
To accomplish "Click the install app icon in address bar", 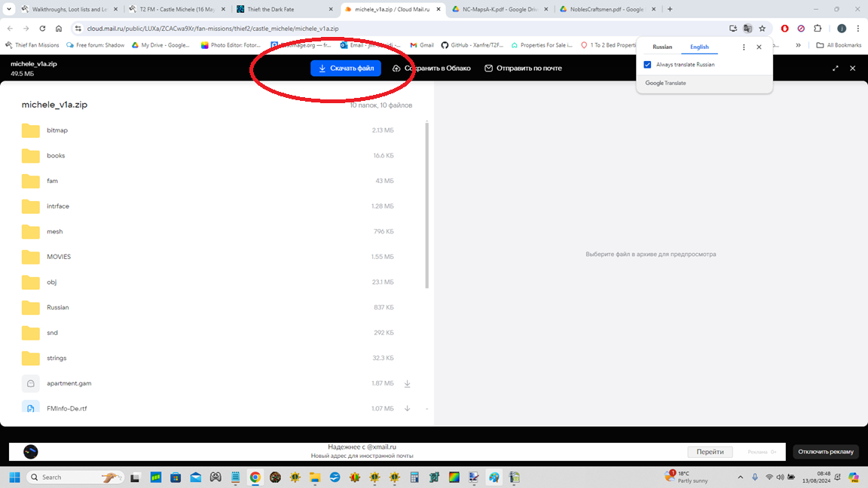I will coord(733,28).
